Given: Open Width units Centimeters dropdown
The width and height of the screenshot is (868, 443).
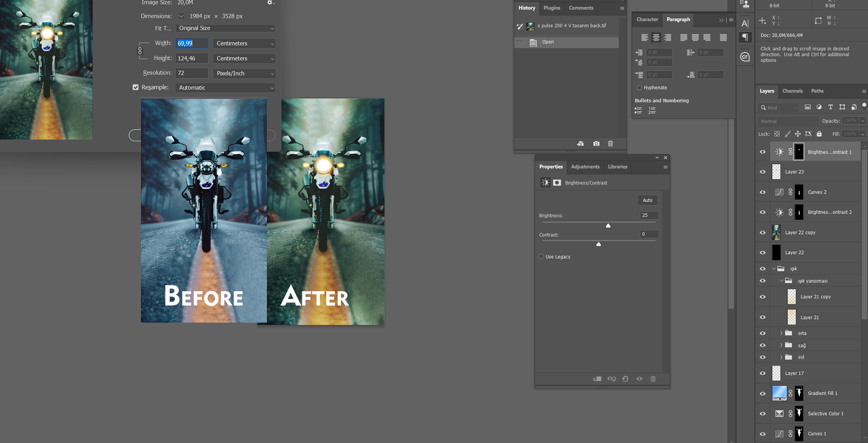Looking at the screenshot, I should pos(244,43).
